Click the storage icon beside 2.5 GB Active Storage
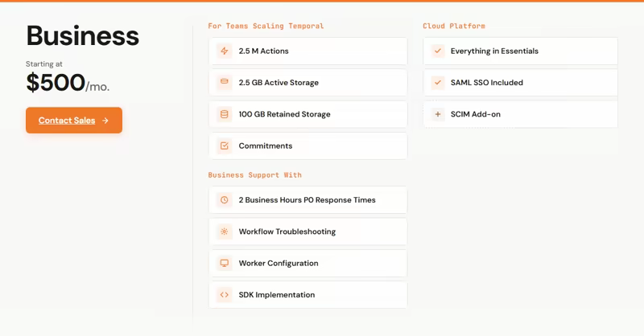 click(x=225, y=83)
